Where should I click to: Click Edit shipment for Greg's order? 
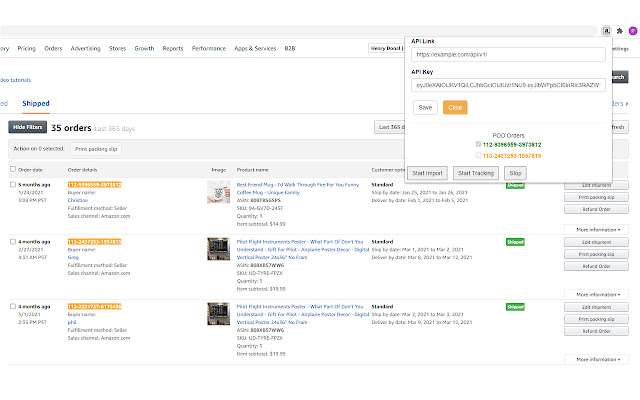596,242
